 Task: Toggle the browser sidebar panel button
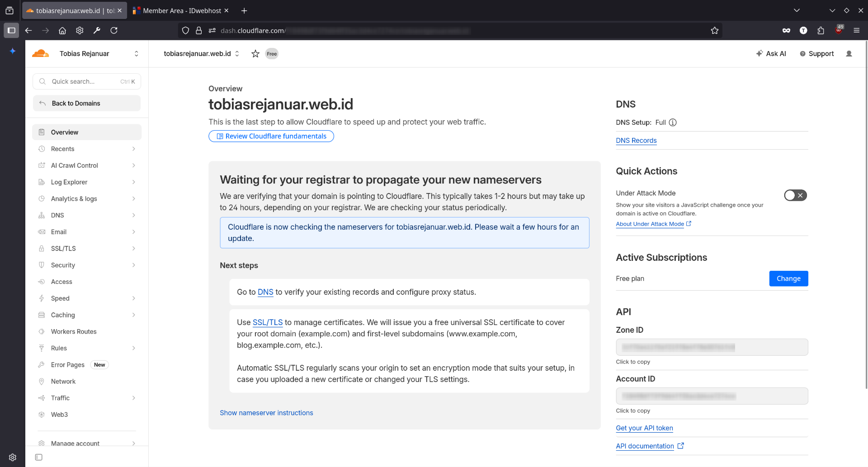click(x=11, y=30)
